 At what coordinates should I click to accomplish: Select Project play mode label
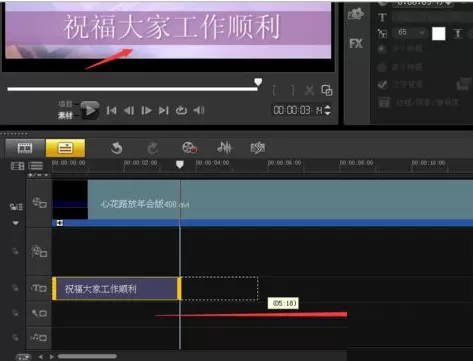pyautogui.click(x=65, y=104)
